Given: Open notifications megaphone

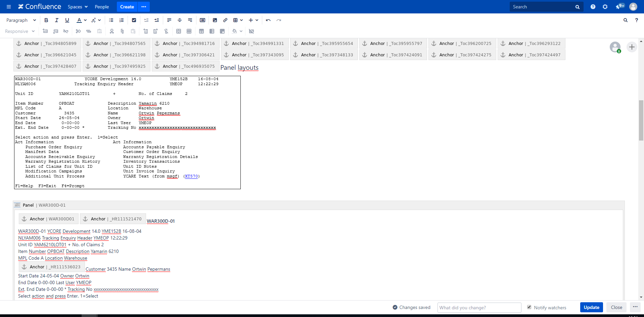Looking at the screenshot, I should click(619, 6).
